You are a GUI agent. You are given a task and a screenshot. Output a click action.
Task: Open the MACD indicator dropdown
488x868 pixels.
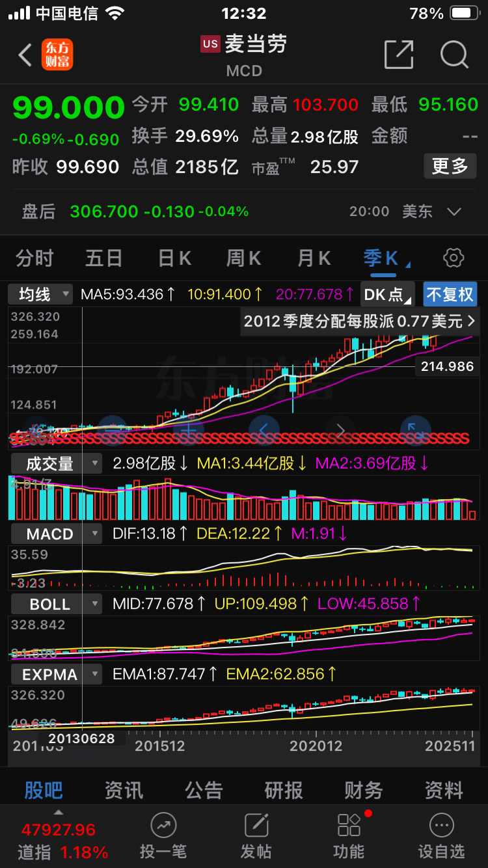click(57, 534)
